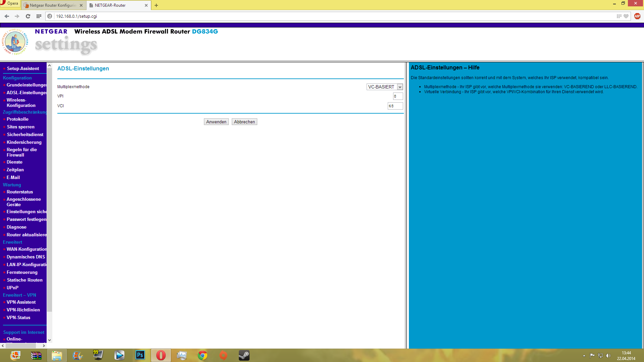Go forward with the browser forward arrow
This screenshot has width=644, height=362.
tap(17, 16)
